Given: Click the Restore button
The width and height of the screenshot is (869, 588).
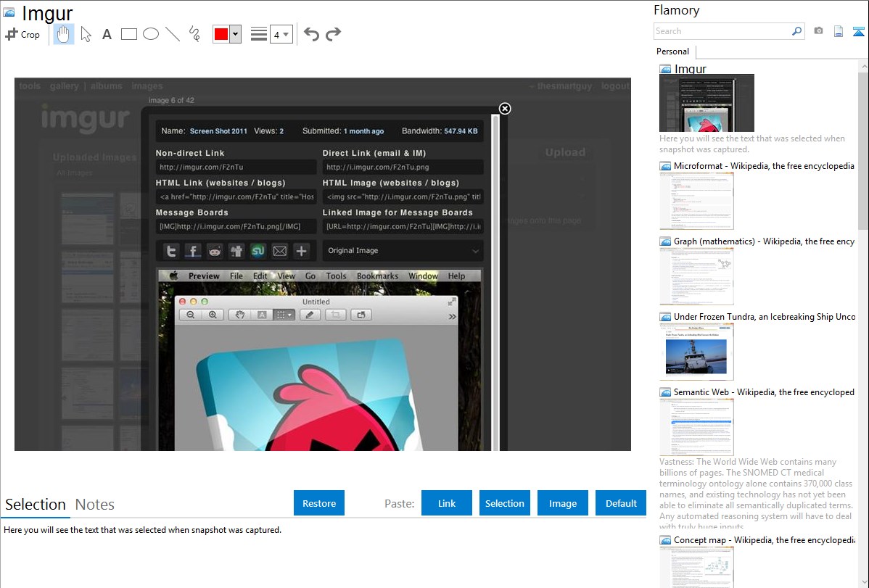Looking at the screenshot, I should click(x=319, y=502).
